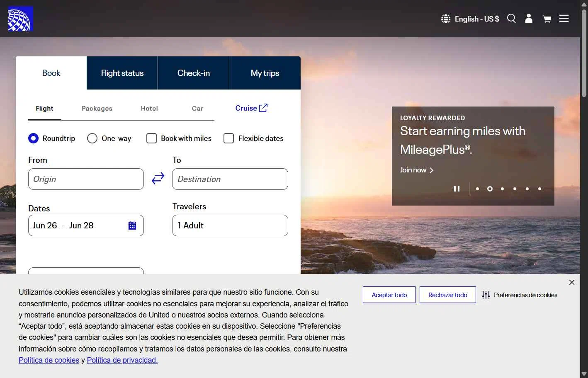Pause the promo carousel
Screen dimensions: 588x378
(457, 189)
